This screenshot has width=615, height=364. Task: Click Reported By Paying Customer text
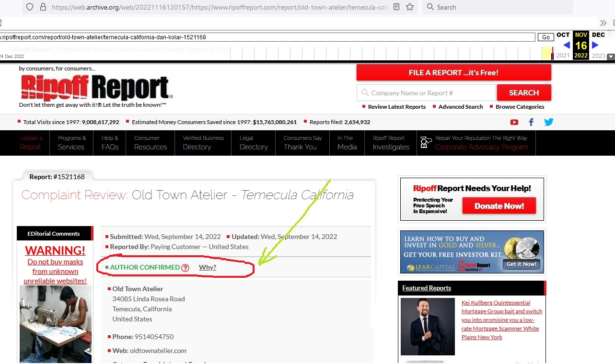(179, 247)
